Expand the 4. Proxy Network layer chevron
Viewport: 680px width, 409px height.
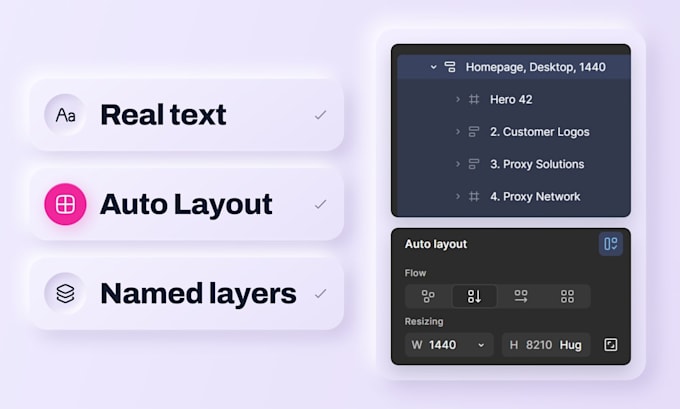pyautogui.click(x=458, y=196)
